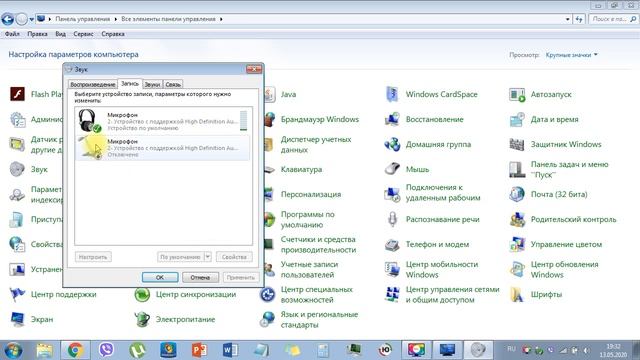
Task: Expand breadcrumb arrow after Панель управления
Action: [x=116, y=19]
